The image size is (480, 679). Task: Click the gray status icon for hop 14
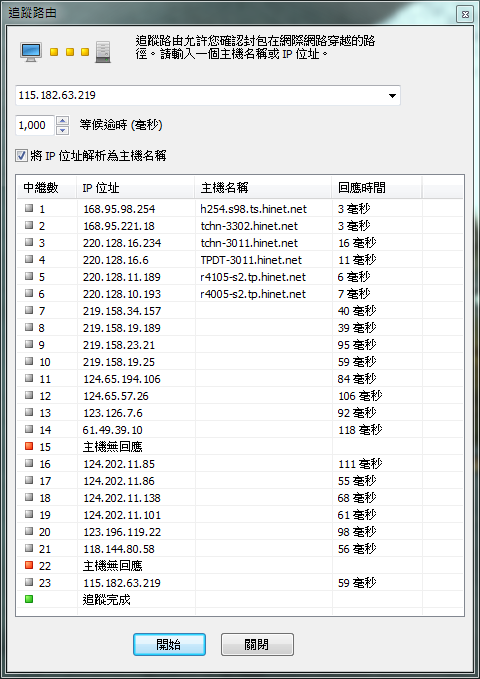pyautogui.click(x=29, y=429)
